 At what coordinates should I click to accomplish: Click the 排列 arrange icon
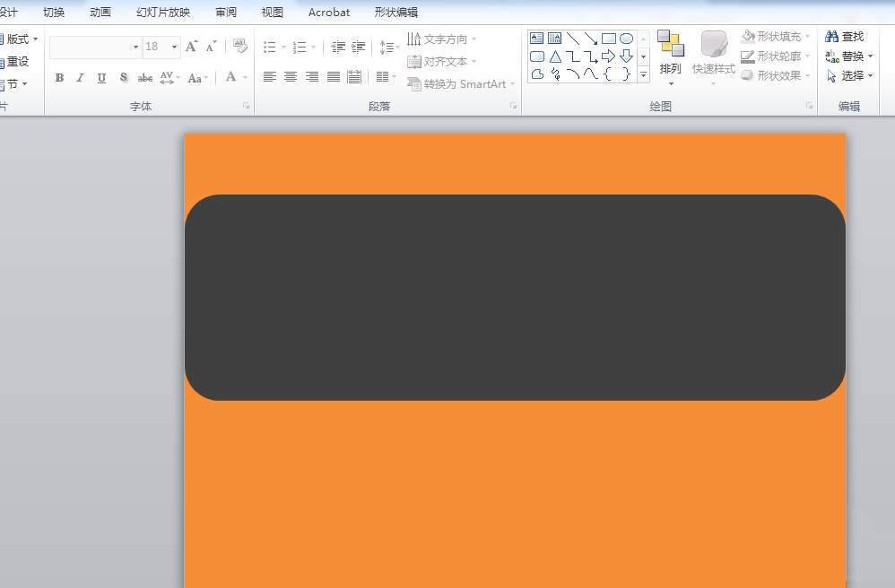coord(670,57)
